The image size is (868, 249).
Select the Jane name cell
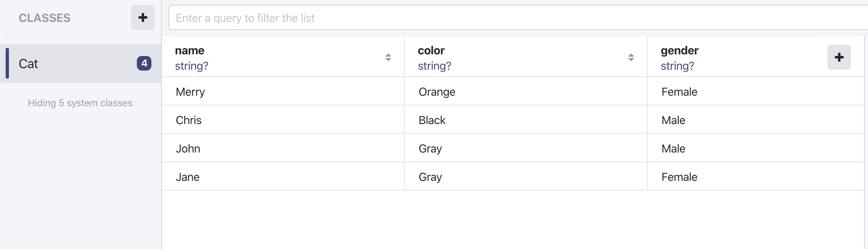click(x=187, y=177)
